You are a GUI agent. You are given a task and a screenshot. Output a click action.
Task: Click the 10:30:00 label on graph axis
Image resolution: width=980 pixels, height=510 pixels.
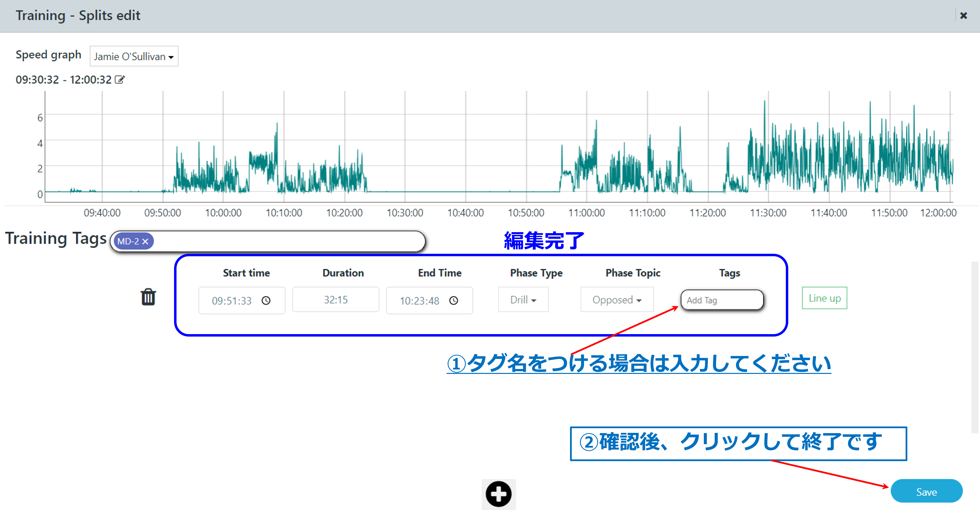tap(405, 213)
